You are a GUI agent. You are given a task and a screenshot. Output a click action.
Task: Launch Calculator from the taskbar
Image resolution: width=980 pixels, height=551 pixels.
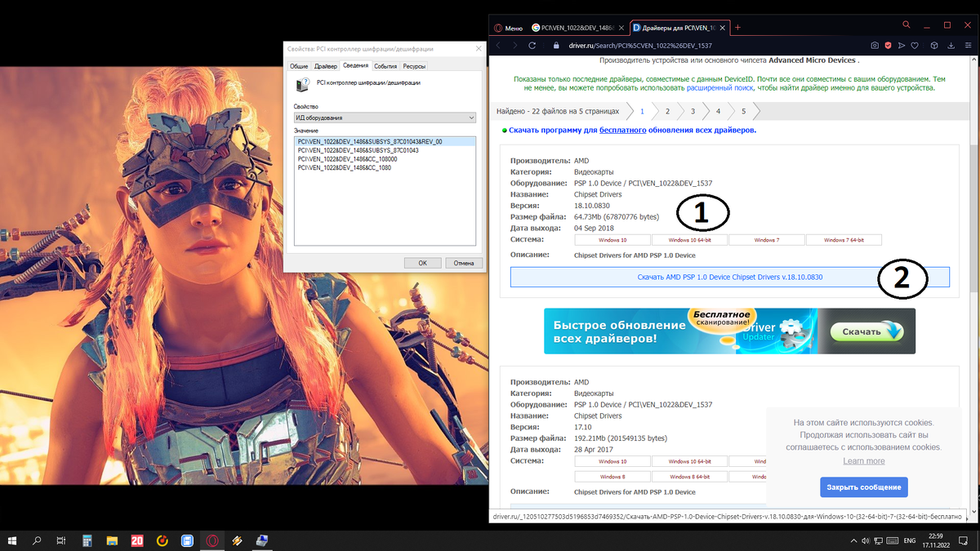pyautogui.click(x=87, y=540)
